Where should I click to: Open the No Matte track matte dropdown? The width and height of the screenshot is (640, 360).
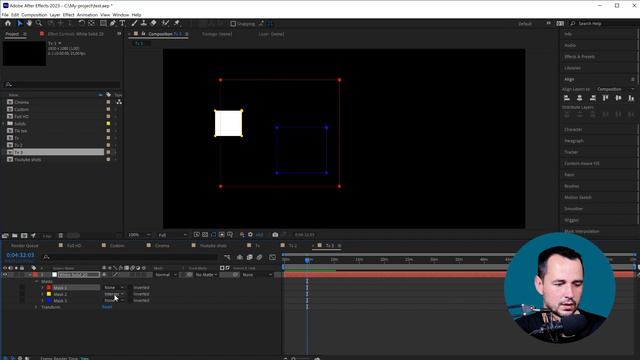[206, 275]
